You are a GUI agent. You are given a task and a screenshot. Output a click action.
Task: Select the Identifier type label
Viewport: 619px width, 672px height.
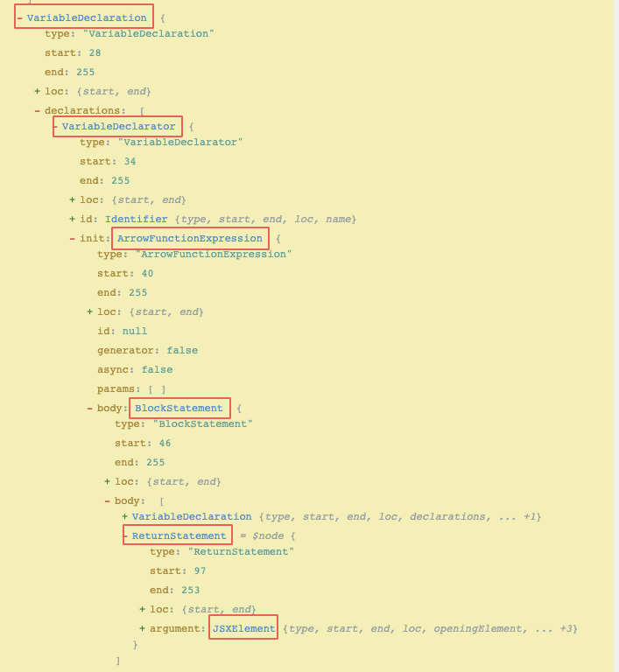(x=137, y=219)
